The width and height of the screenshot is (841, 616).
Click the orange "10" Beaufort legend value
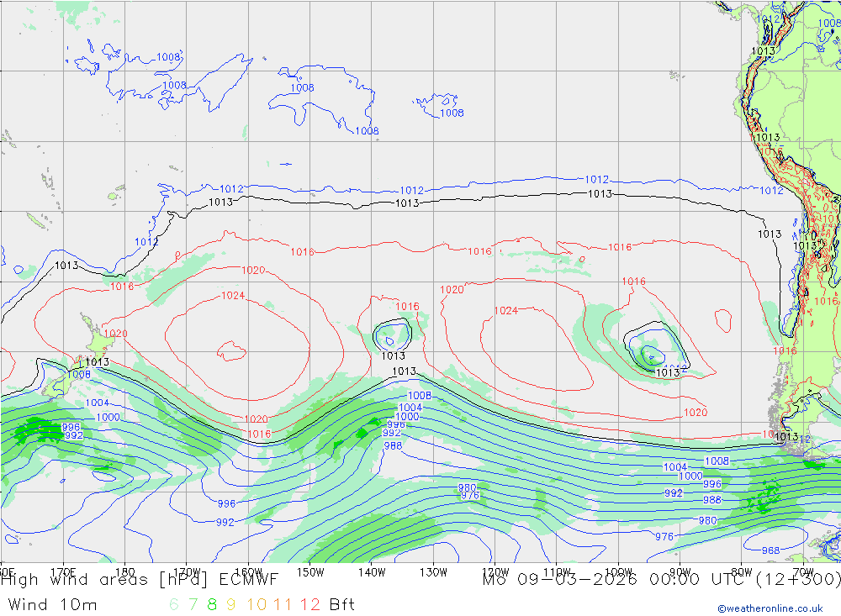(x=257, y=605)
